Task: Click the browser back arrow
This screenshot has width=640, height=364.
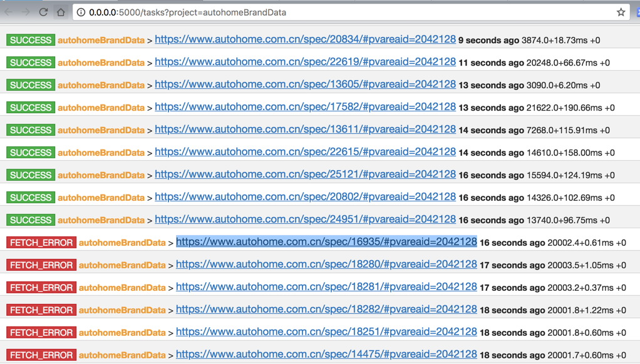Action: pyautogui.click(x=8, y=13)
